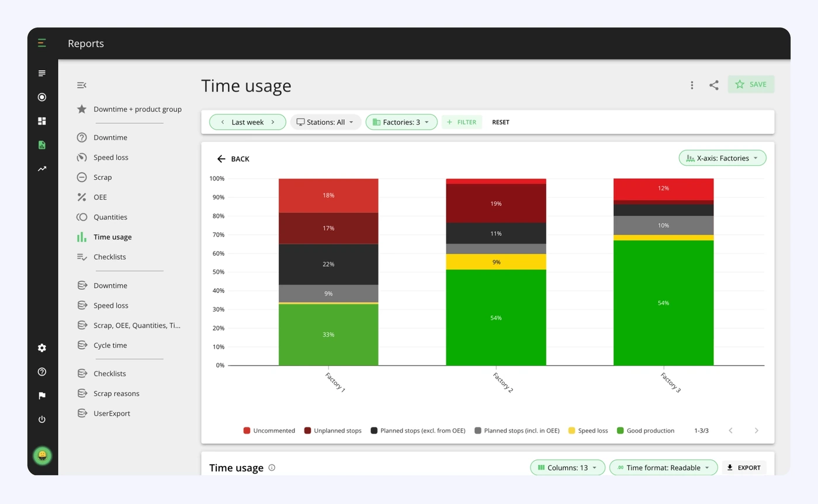Image resolution: width=818 pixels, height=504 pixels.
Task: Open the list view icon in the left rail
Action: coord(41,73)
